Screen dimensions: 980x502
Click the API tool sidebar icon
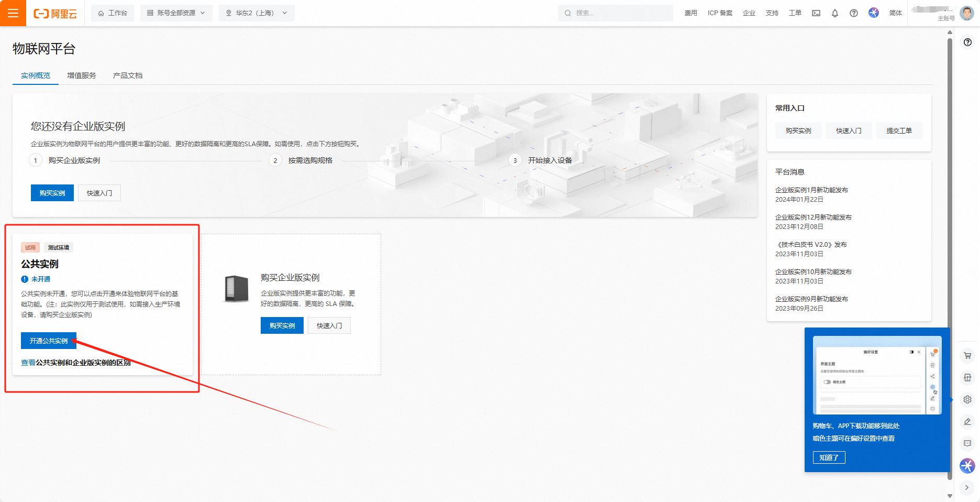[967, 378]
